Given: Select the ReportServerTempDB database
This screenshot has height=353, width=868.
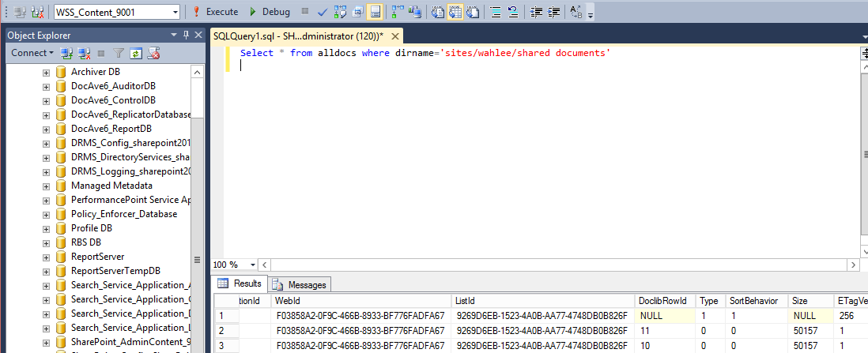Looking at the screenshot, I should 115,271.
